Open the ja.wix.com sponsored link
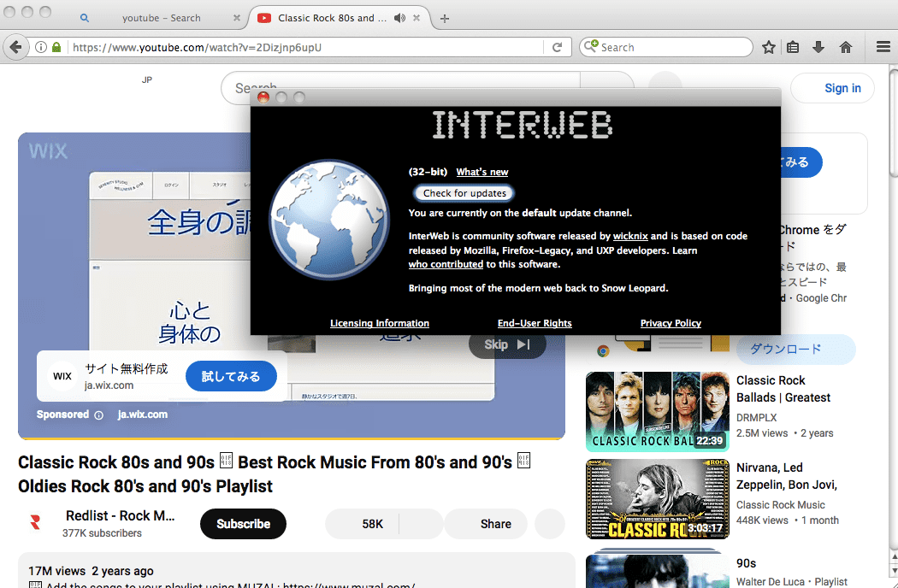Viewport: 898px width, 588px height. (x=143, y=415)
